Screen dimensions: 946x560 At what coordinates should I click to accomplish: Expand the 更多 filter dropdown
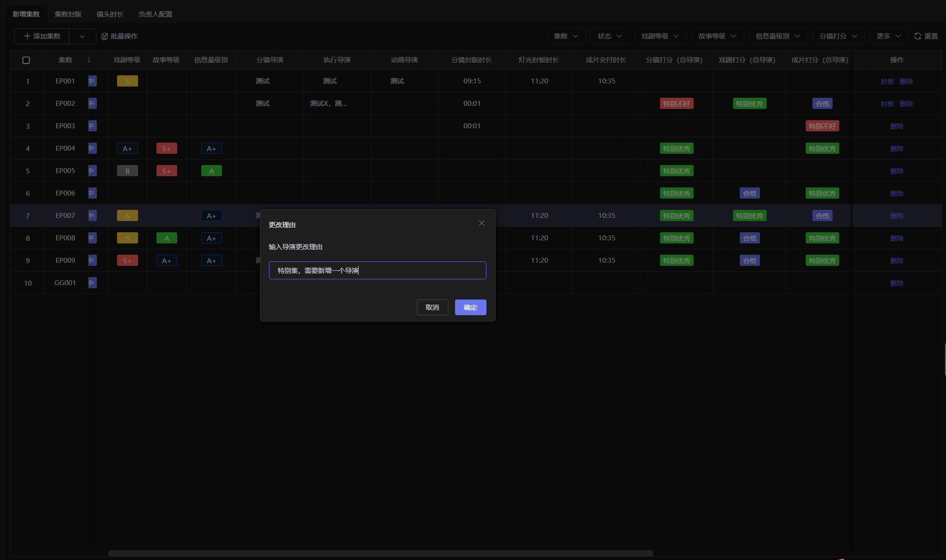click(x=889, y=36)
